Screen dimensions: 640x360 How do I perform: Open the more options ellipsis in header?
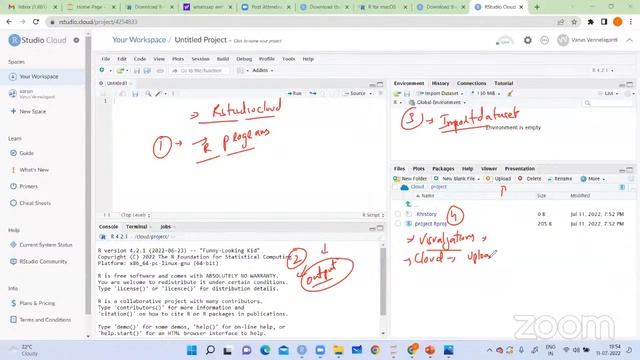pos(544,40)
